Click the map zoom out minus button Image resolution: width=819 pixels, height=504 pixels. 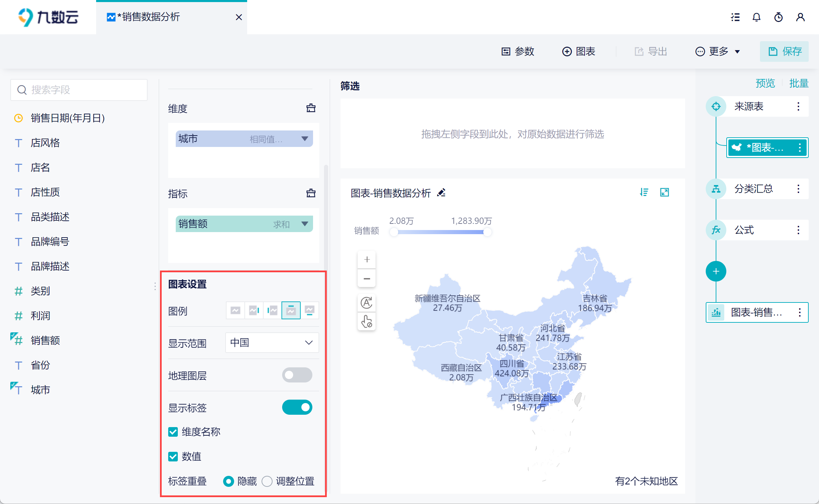click(x=367, y=279)
